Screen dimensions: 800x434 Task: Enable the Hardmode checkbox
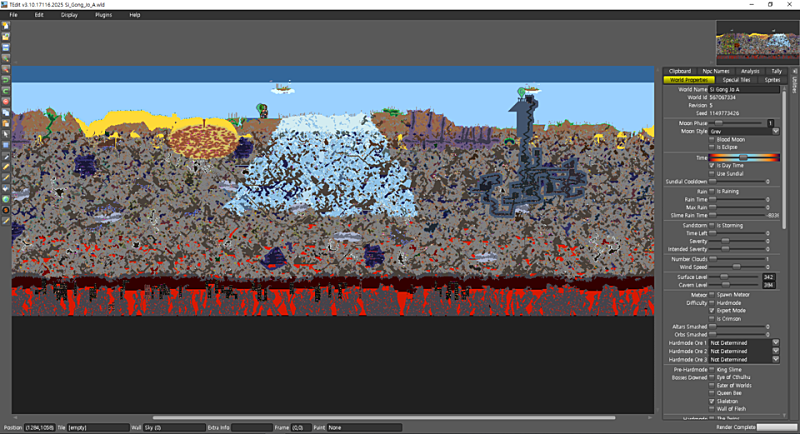coord(712,302)
